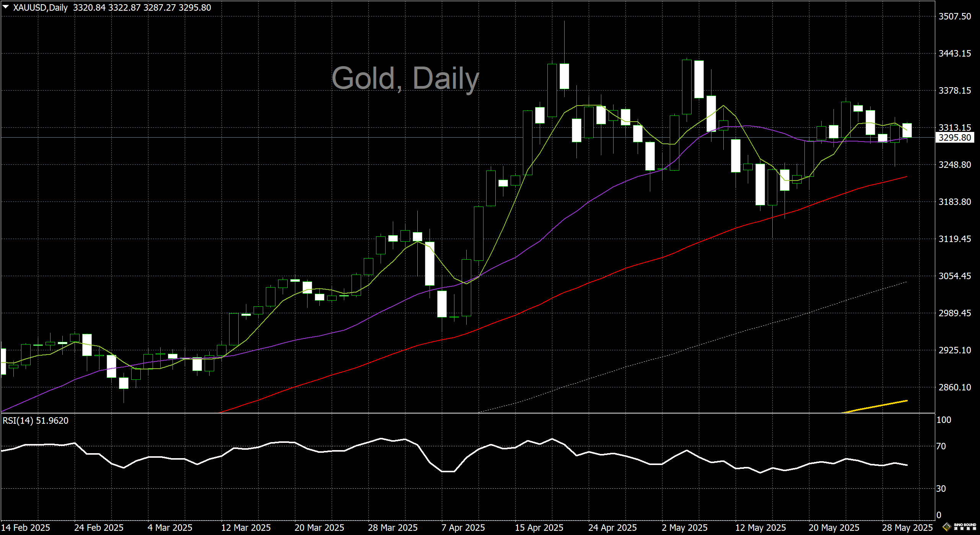Click the 7 Apr 2025 date label
The width and height of the screenshot is (980, 535).
[463, 528]
